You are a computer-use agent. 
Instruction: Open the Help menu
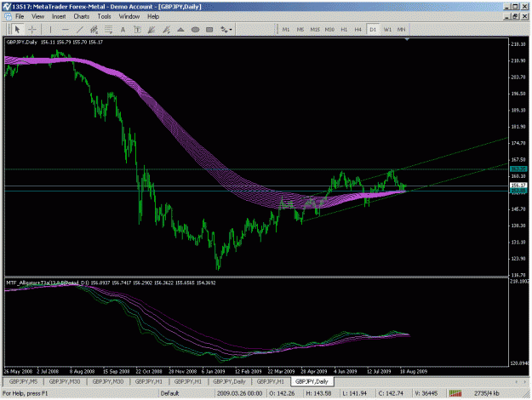pyautogui.click(x=153, y=17)
